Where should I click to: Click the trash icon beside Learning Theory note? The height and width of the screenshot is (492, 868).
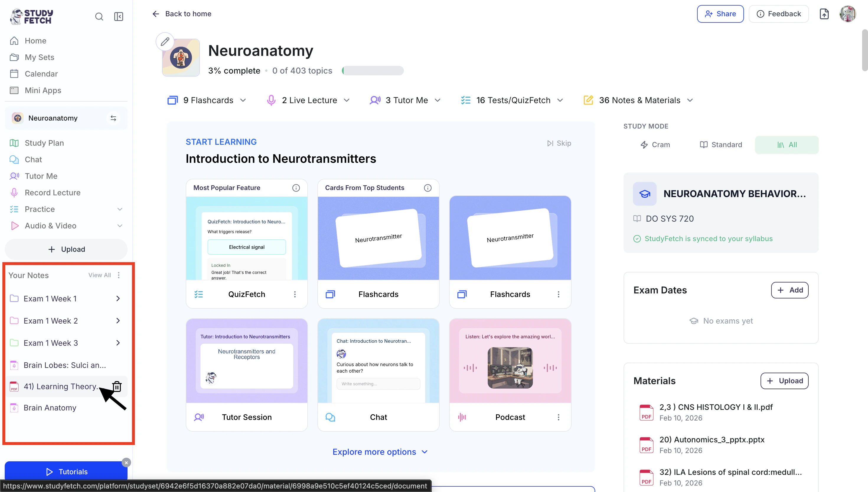pos(117,386)
